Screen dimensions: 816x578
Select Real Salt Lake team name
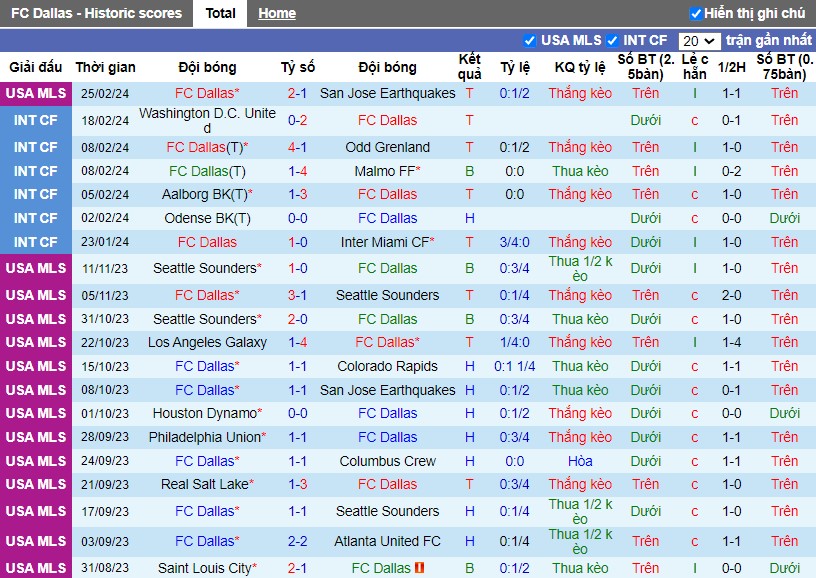tap(207, 484)
